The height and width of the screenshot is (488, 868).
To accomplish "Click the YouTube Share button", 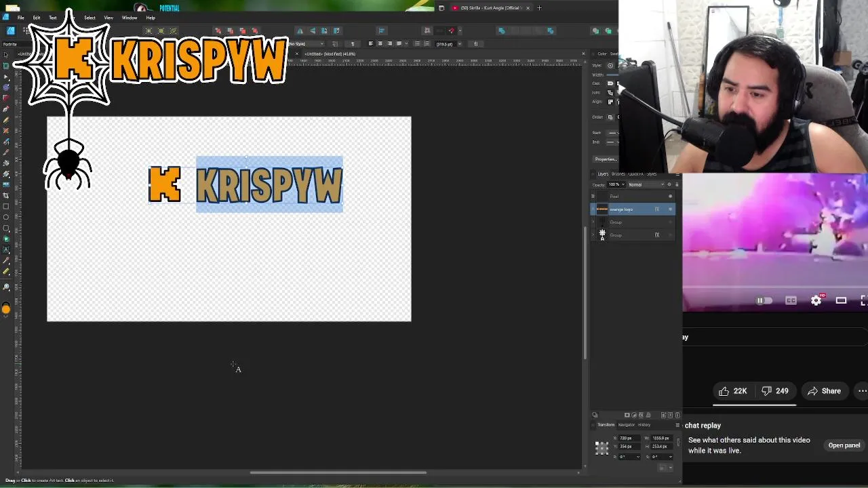I will 825,391.
